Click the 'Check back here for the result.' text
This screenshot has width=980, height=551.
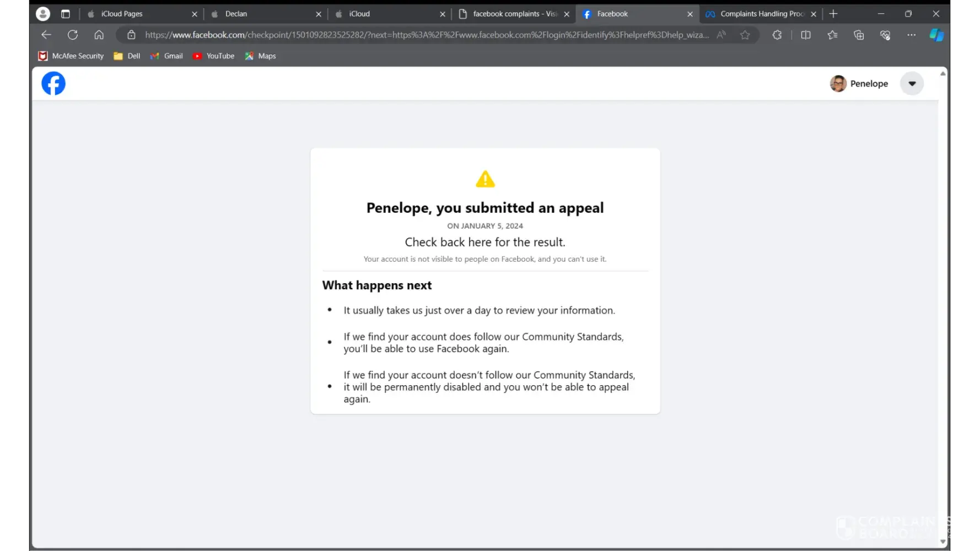pyautogui.click(x=485, y=242)
